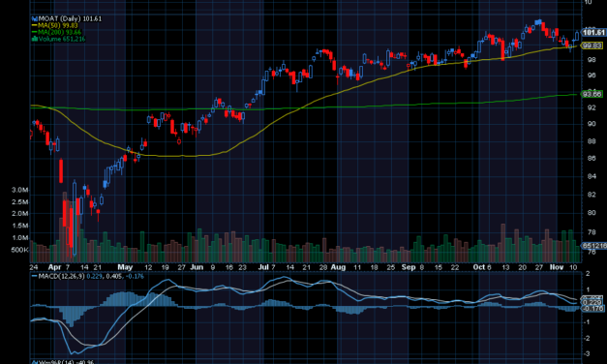Click the 3.0M volume scale label
This screenshot has height=364, width=607.
coord(19,190)
